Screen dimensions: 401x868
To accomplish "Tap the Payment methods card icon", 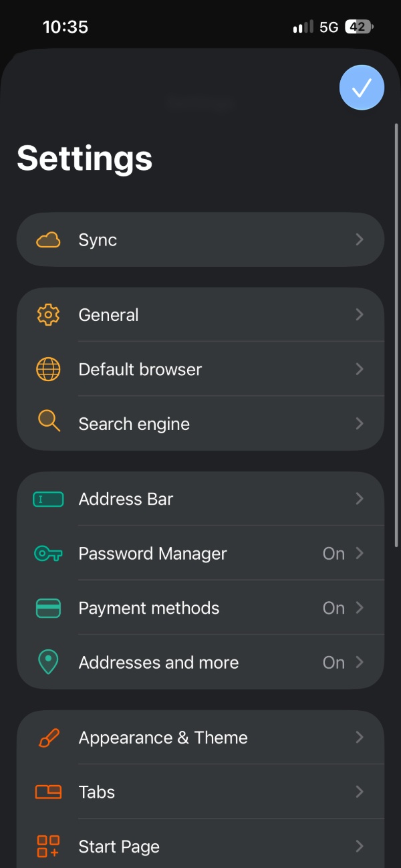I will click(x=48, y=608).
